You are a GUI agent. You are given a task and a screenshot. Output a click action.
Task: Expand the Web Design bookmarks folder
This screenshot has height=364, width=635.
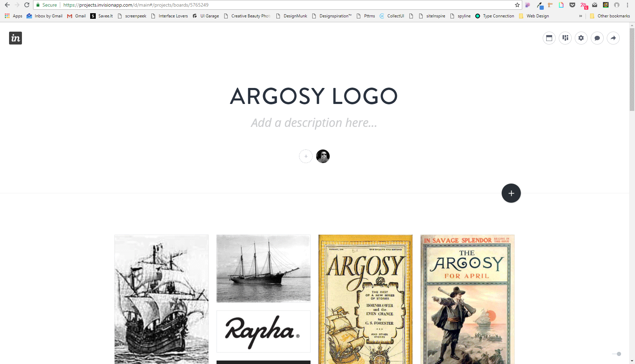[534, 16]
